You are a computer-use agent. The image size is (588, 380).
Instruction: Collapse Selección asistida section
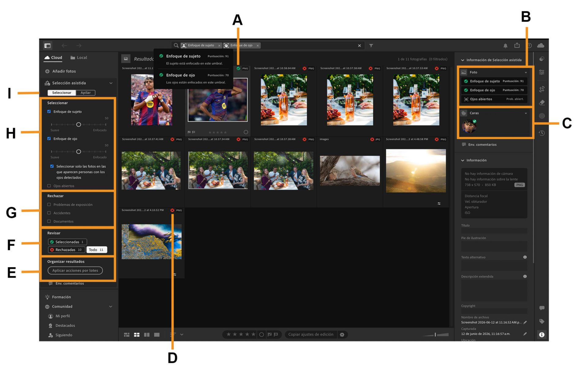pos(111,83)
